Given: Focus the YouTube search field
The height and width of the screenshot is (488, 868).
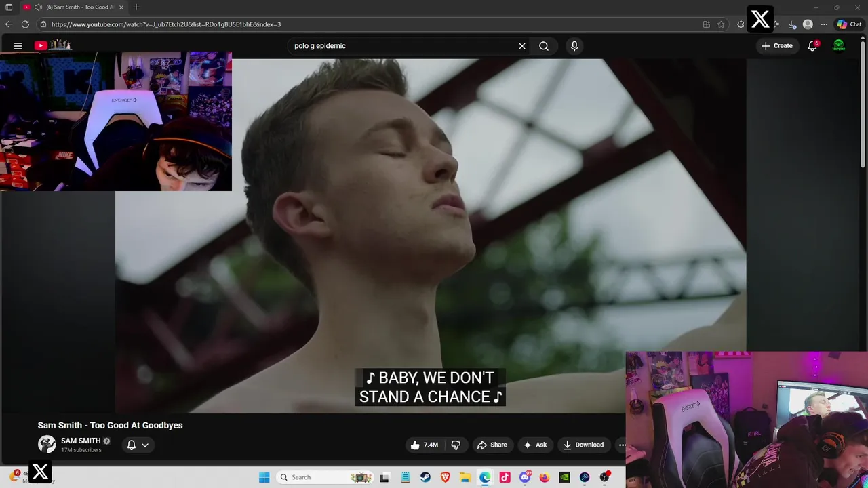Looking at the screenshot, I should [403, 46].
